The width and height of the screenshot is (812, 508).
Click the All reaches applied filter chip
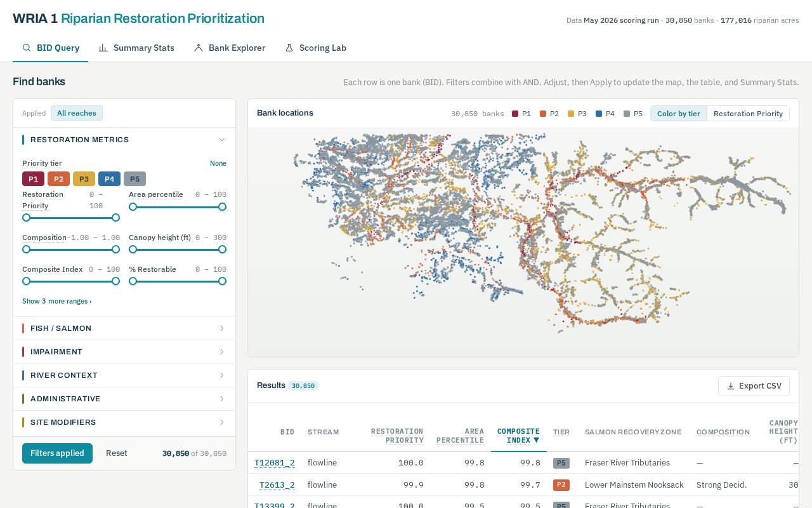tap(77, 113)
